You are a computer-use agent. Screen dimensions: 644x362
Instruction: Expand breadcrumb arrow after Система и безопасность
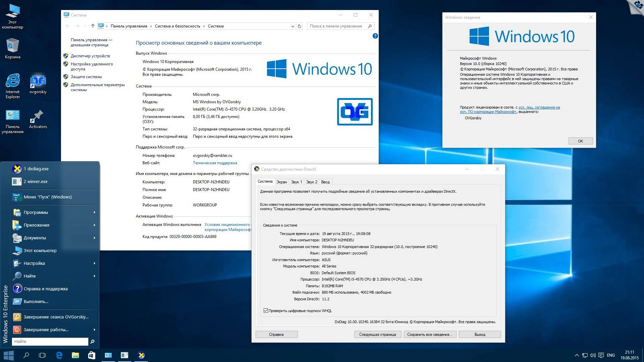[204, 26]
